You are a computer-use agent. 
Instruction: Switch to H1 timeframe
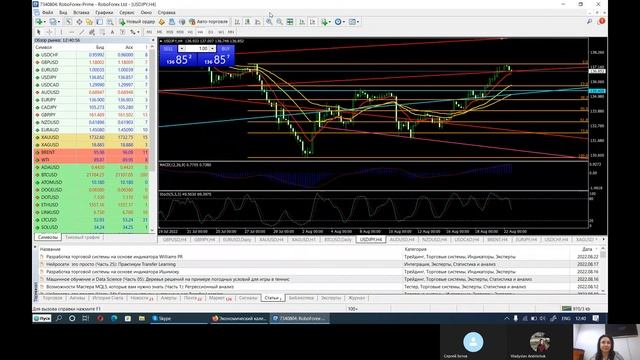(190, 32)
